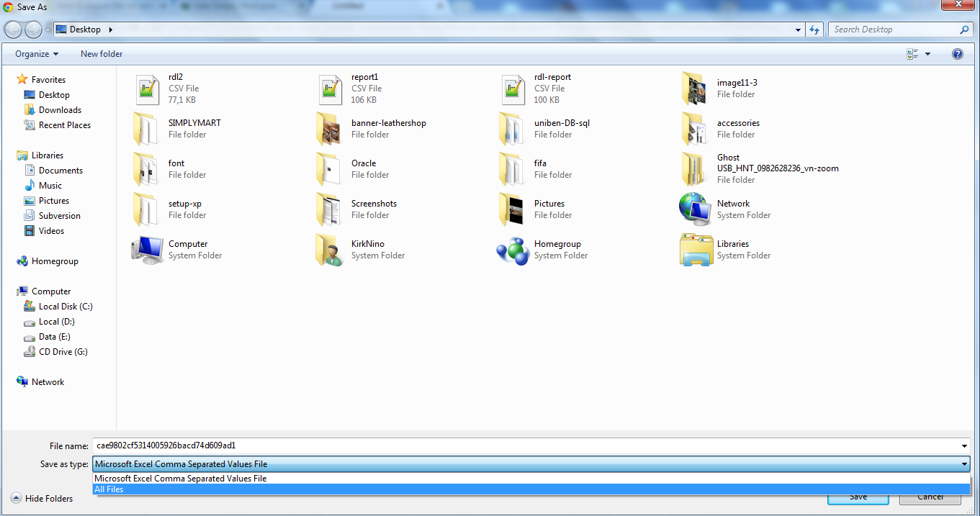
Task: Select Music library in sidebar
Action: (x=50, y=186)
